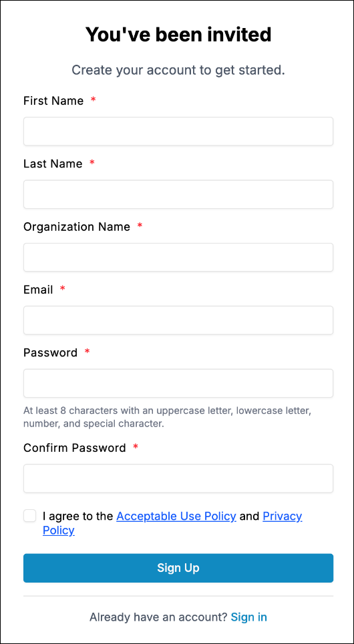354x644 pixels.
Task: Go to Sign in link
Action: coord(248,617)
